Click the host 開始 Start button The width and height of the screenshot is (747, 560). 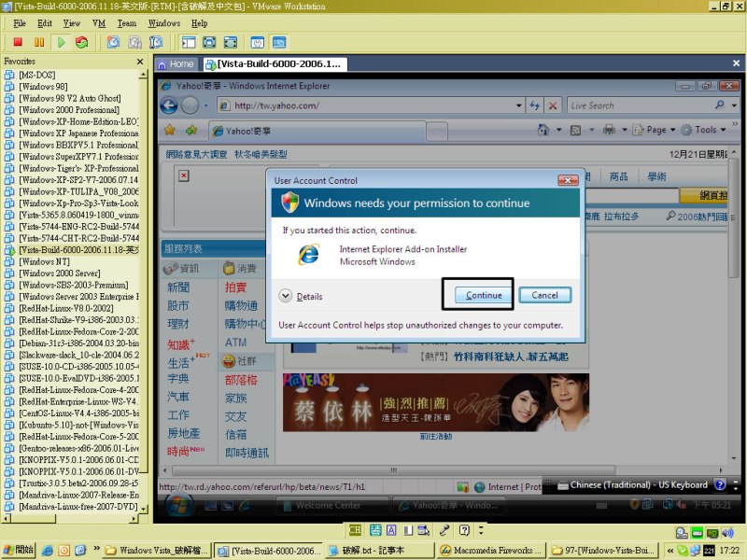click(19, 550)
